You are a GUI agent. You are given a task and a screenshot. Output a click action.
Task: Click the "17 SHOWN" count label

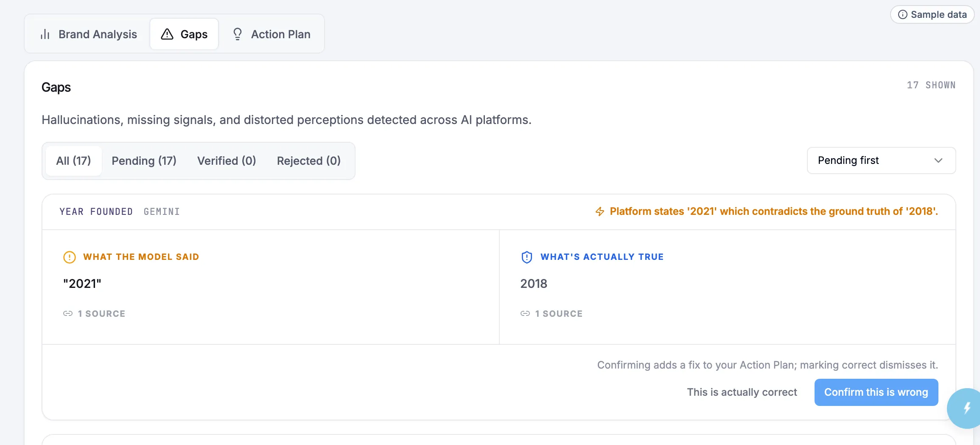point(931,85)
